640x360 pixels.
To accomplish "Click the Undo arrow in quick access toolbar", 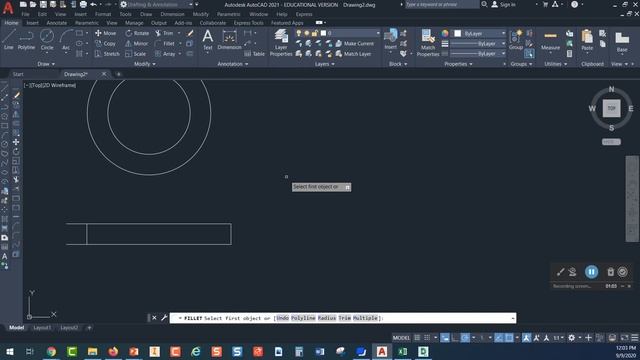I will [94, 4].
